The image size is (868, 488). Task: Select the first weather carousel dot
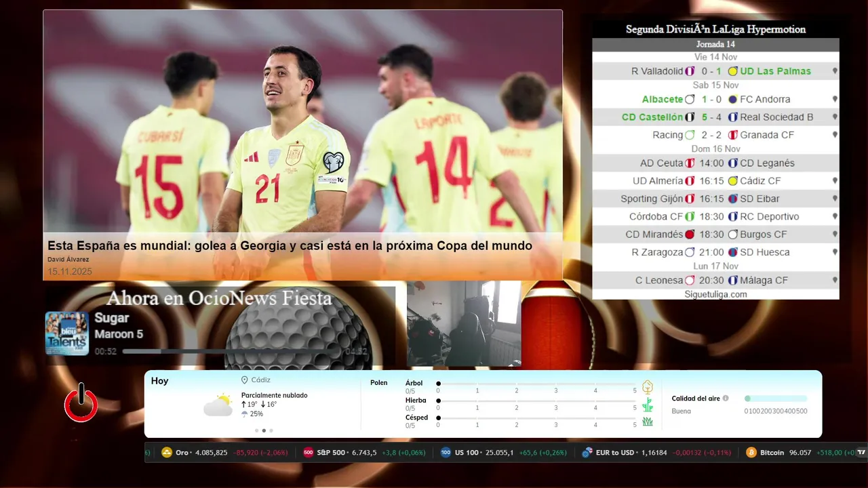click(256, 430)
